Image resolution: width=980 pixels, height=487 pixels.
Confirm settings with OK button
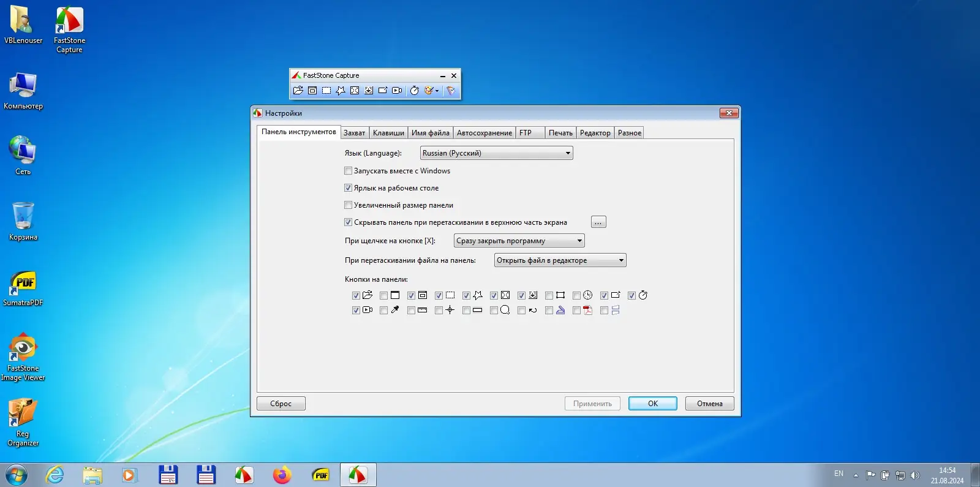(653, 404)
